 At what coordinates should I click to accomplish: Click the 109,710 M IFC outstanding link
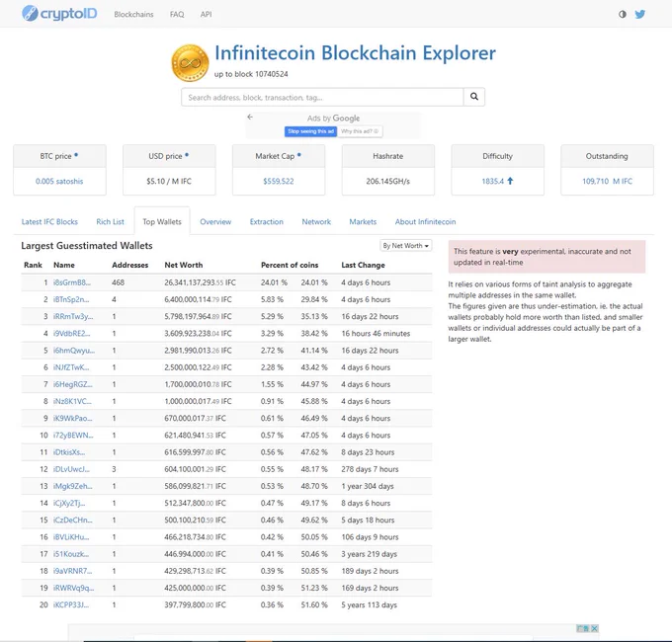608,181
